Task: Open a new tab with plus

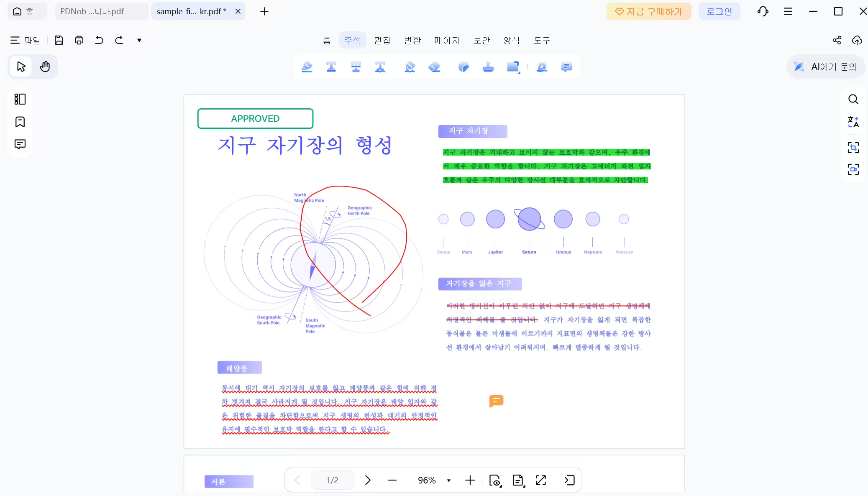Action: (264, 11)
